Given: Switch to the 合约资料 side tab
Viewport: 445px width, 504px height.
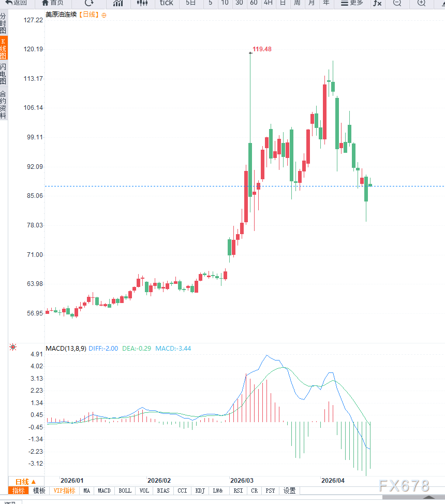Looking at the screenshot, I should click(x=4, y=105).
